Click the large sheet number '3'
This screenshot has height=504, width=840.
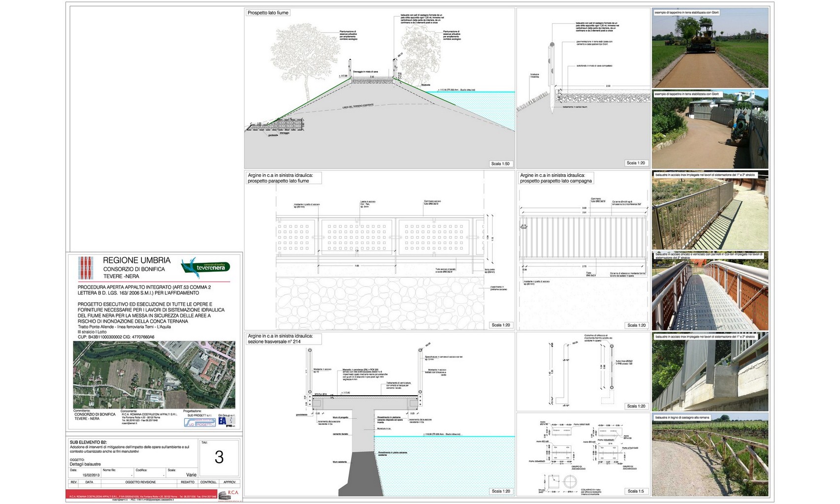pyautogui.click(x=219, y=457)
